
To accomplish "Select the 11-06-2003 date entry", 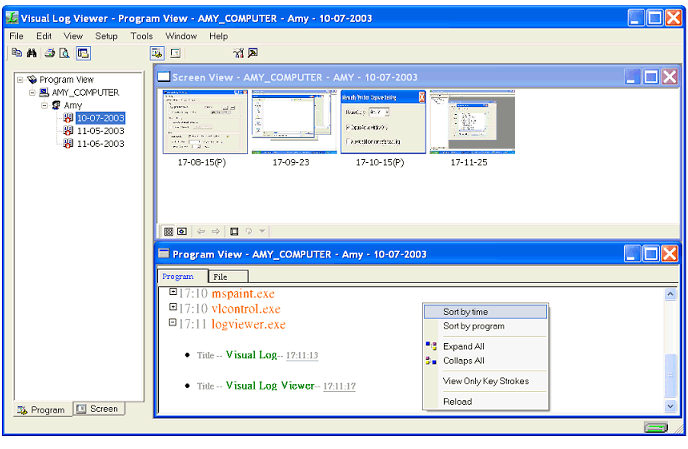I will pos(100,144).
